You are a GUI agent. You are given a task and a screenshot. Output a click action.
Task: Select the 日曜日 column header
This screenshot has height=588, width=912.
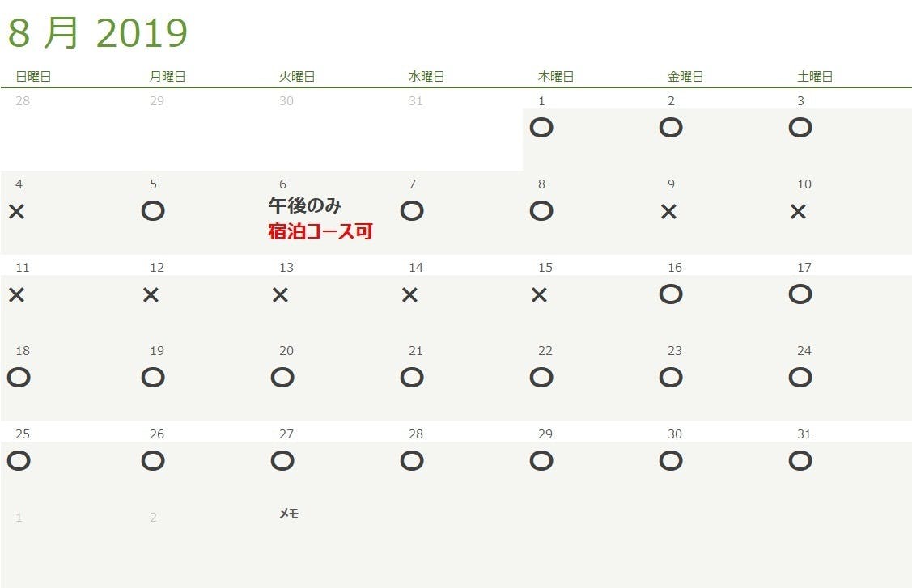tap(33, 77)
